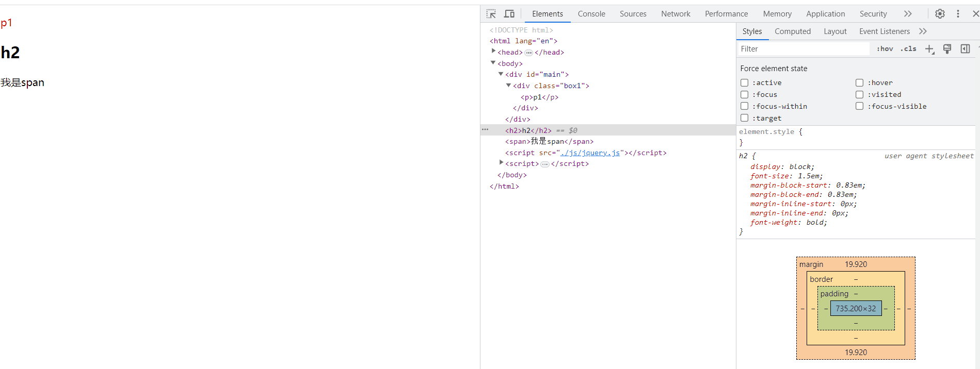Open the DevTools three-dot menu
The image size is (980, 369).
(x=958, y=14)
